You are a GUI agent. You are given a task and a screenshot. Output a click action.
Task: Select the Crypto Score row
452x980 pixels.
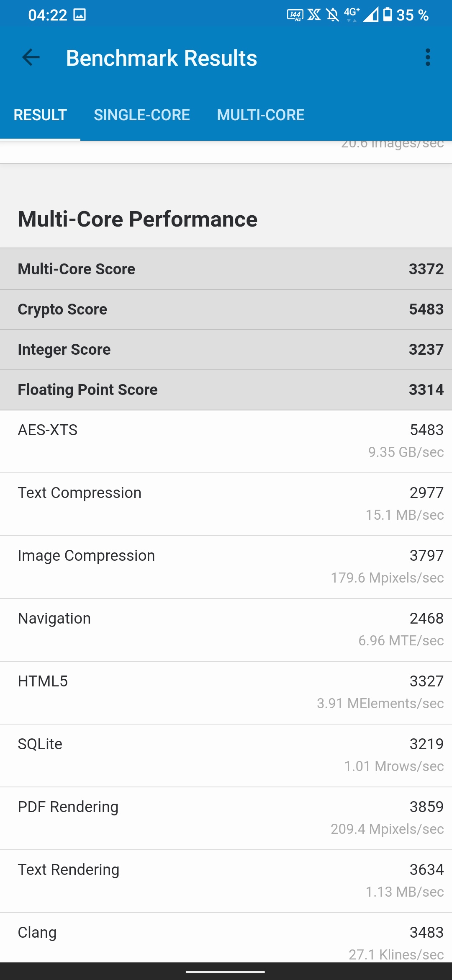click(226, 309)
